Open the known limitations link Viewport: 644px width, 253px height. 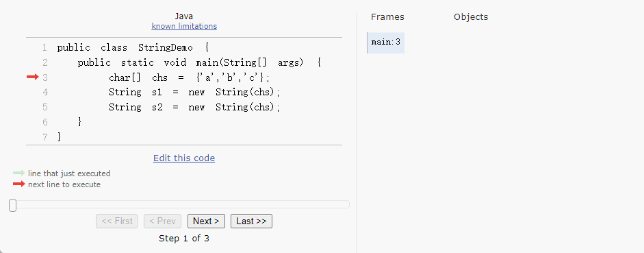[x=184, y=26]
